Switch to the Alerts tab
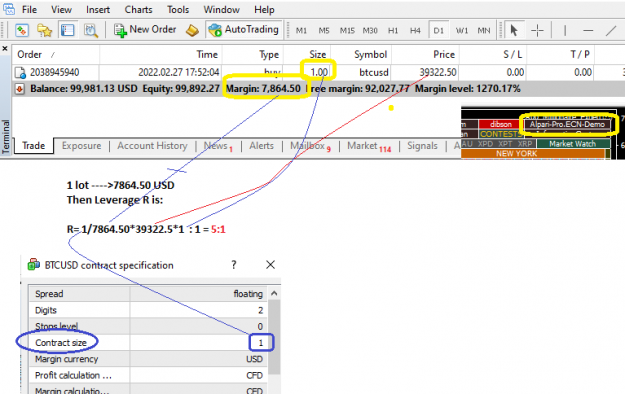Screen dimensions: 625x394 click(x=261, y=146)
